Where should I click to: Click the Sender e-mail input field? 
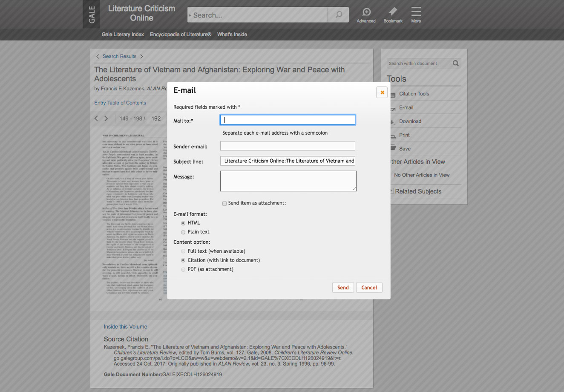[x=288, y=146]
